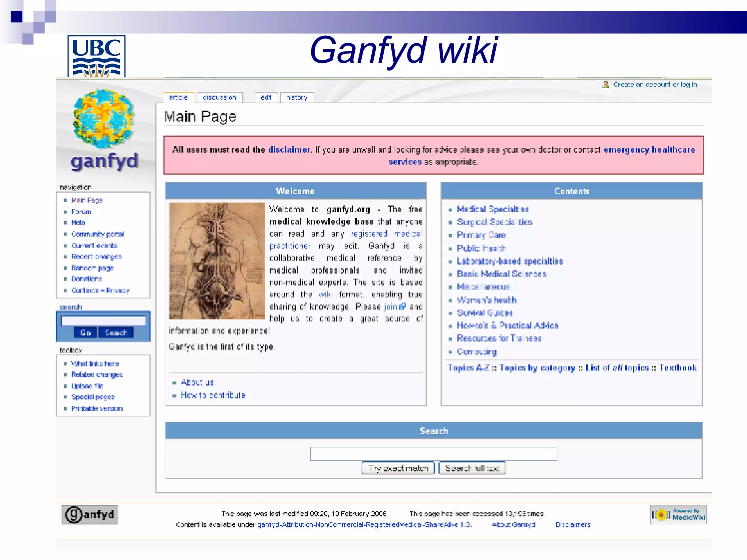
Task: Open Survival Guides in Contents
Action: 485,313
